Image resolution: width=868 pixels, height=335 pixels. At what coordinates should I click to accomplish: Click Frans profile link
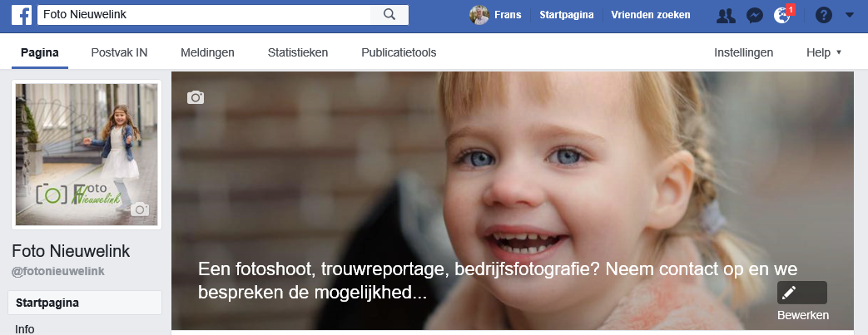tap(495, 15)
